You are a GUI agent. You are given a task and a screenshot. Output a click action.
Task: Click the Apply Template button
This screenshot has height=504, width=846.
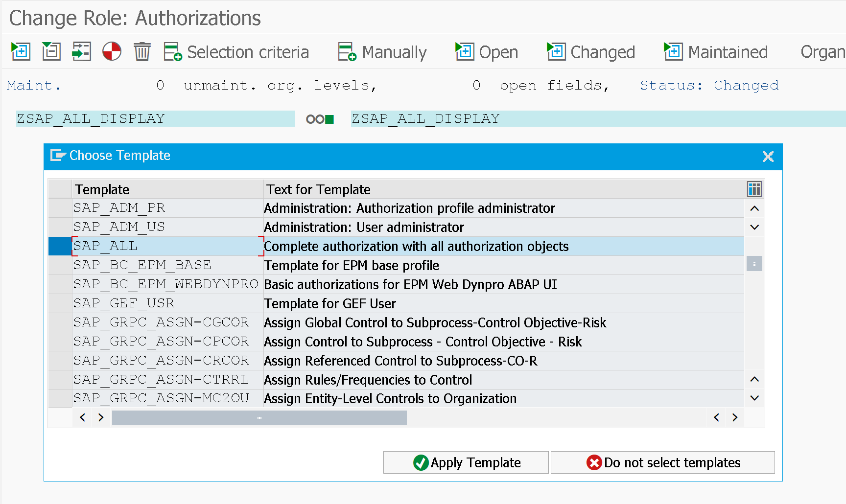(466, 462)
